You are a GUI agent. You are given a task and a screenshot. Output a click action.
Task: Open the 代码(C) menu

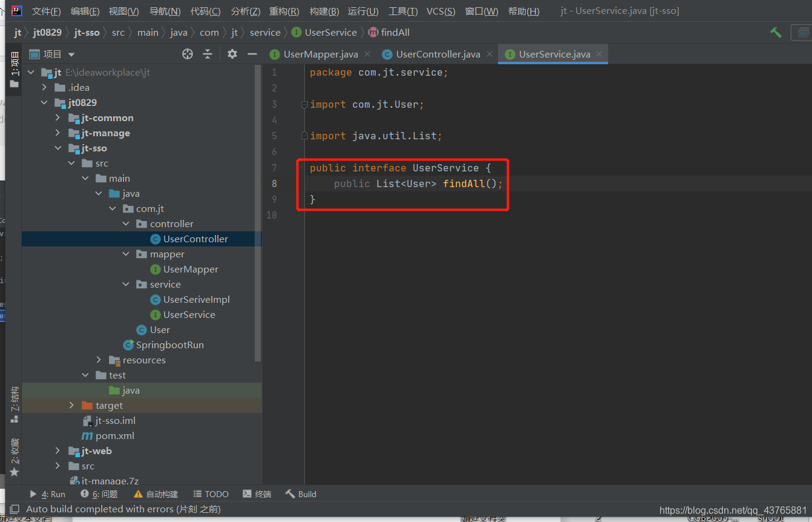[x=205, y=11]
